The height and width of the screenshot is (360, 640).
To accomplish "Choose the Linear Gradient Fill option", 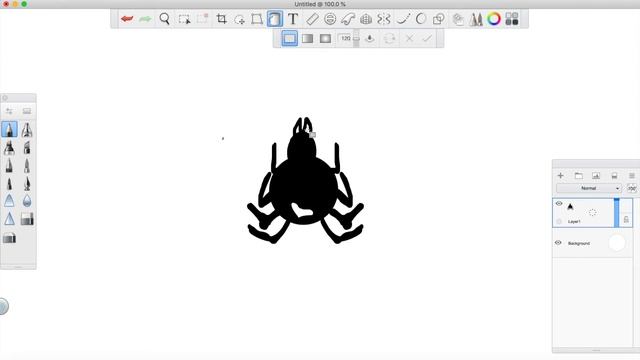I will point(307,38).
